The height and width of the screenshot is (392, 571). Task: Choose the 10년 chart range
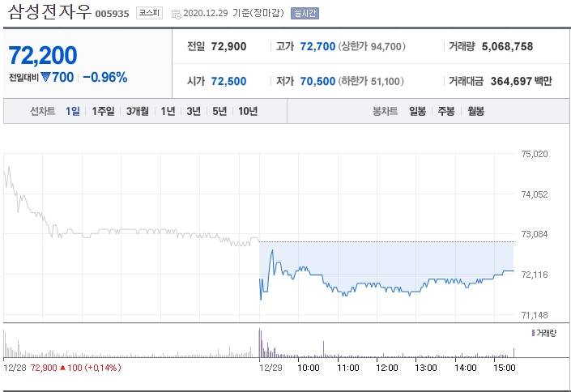point(248,111)
